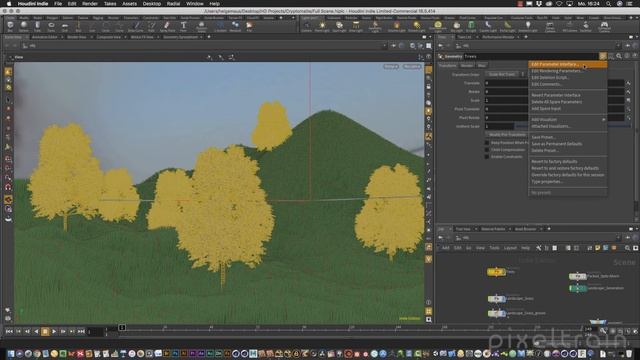Add a Caustic Light from the shelf
The image size is (640, 360).
click(x=488, y=27)
